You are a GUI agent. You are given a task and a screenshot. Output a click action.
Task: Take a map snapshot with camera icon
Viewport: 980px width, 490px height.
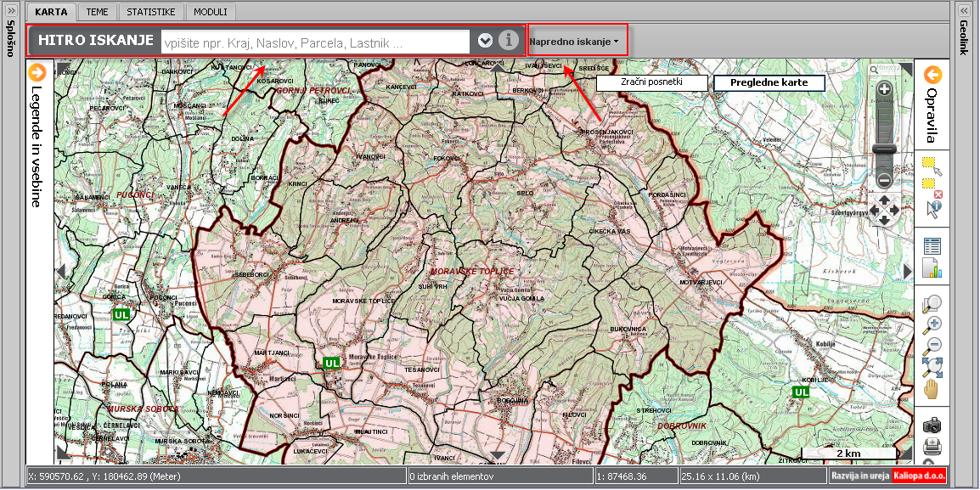[x=932, y=425]
